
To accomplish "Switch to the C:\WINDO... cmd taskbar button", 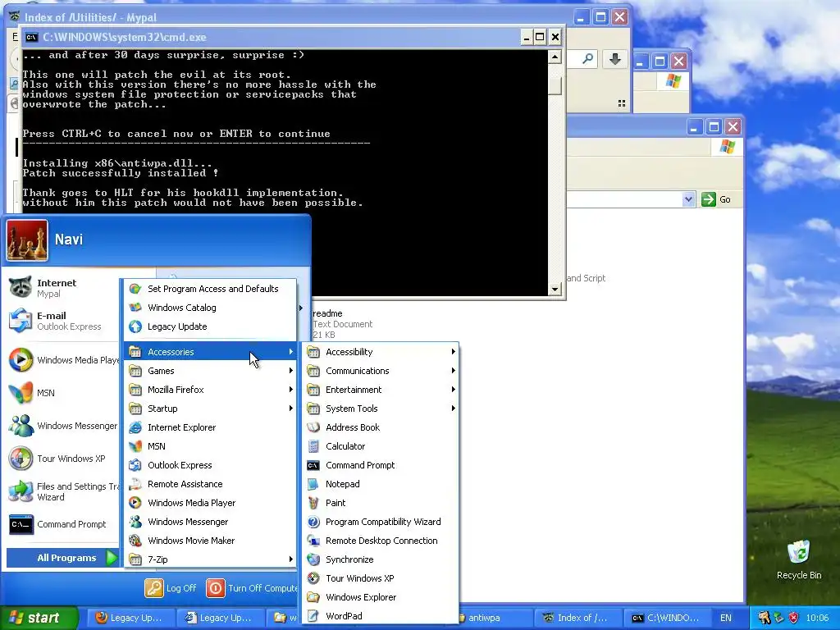I will 668,618.
